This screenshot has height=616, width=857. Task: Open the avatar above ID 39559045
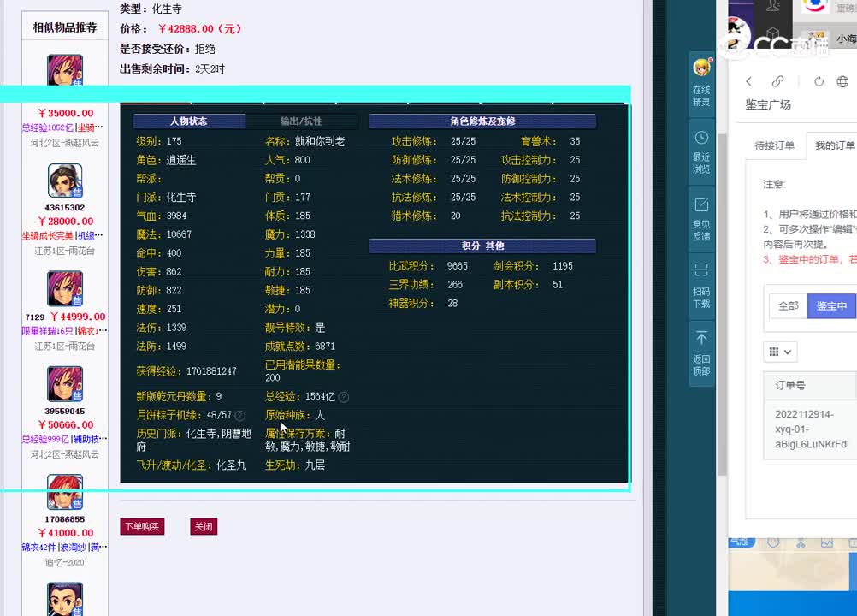tap(65, 383)
